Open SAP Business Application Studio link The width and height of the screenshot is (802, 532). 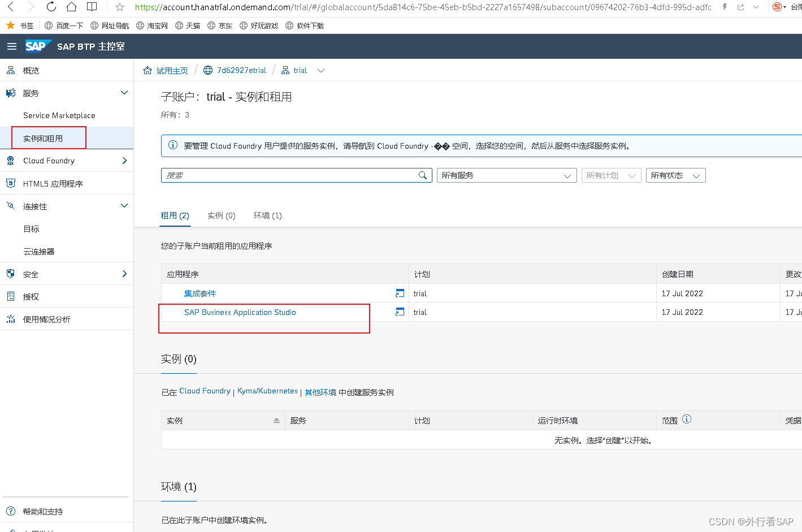(240, 312)
